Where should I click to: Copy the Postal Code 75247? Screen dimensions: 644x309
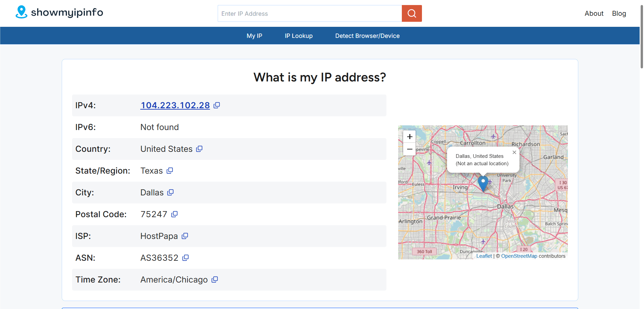tap(174, 214)
